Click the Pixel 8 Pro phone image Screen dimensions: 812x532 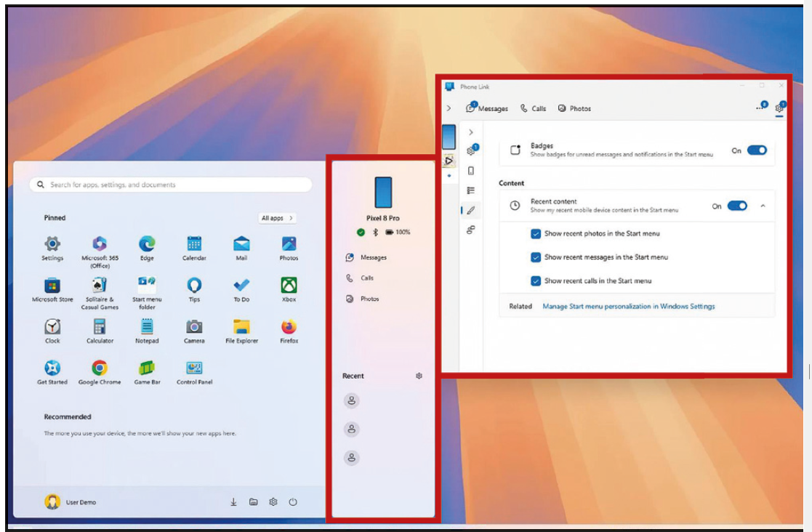(383, 192)
